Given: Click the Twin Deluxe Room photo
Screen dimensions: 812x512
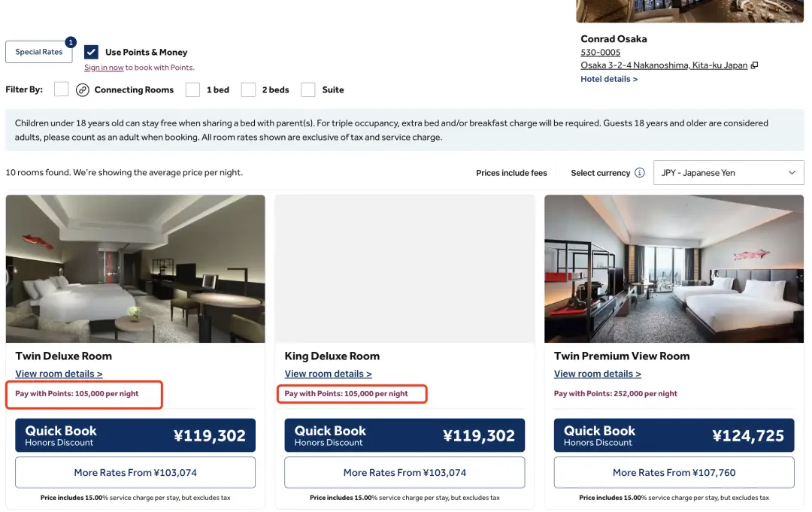Looking at the screenshot, I should point(135,269).
